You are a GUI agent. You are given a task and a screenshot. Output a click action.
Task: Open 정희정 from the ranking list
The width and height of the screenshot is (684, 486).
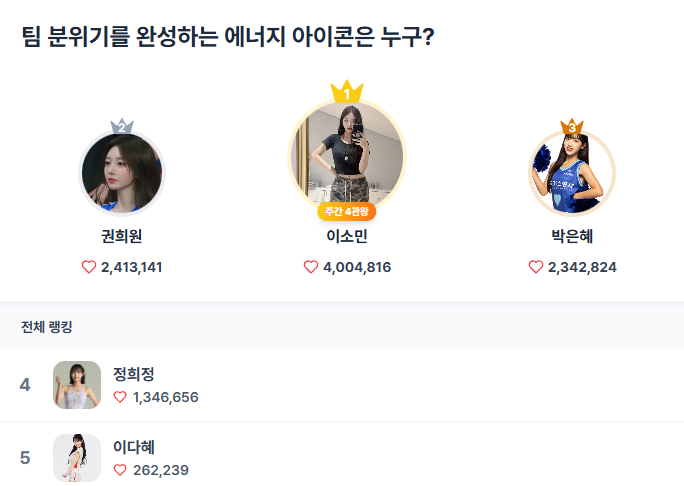[x=134, y=375]
